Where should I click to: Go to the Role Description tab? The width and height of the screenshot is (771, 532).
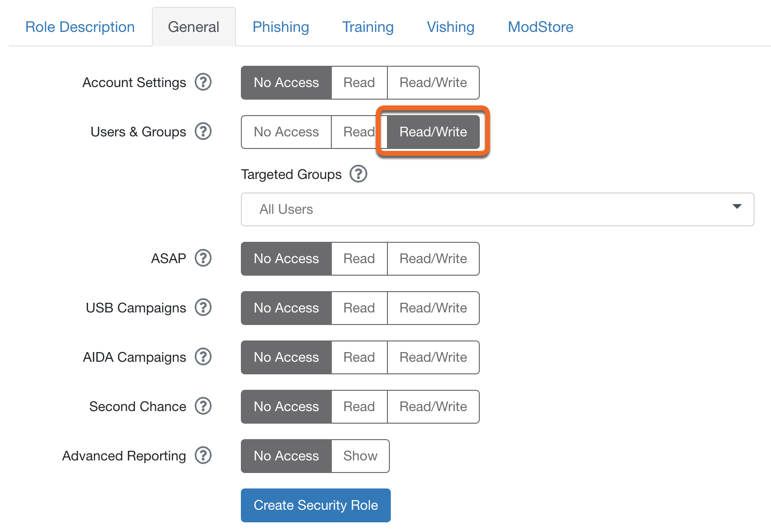coord(80,27)
